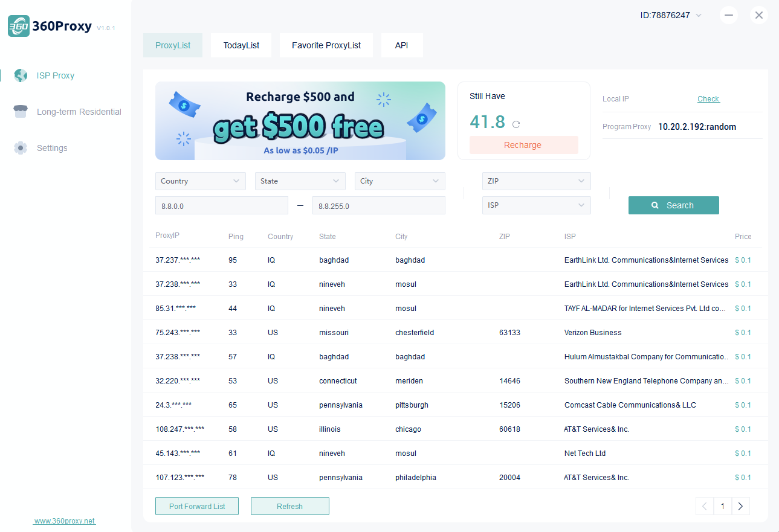This screenshot has width=779, height=532.
Task: Click the 360Proxy logo icon
Action: pyautogui.click(x=19, y=27)
